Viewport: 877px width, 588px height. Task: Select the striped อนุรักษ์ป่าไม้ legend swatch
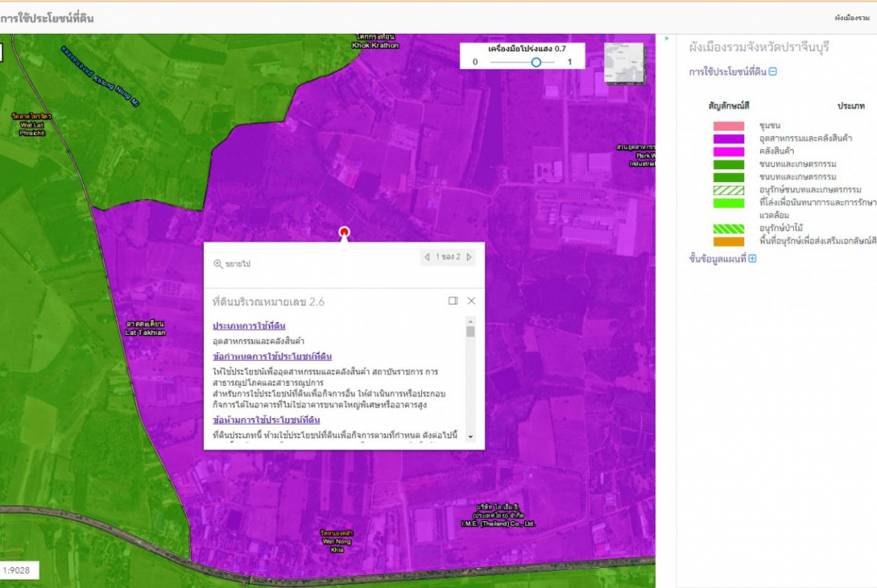pos(729,228)
